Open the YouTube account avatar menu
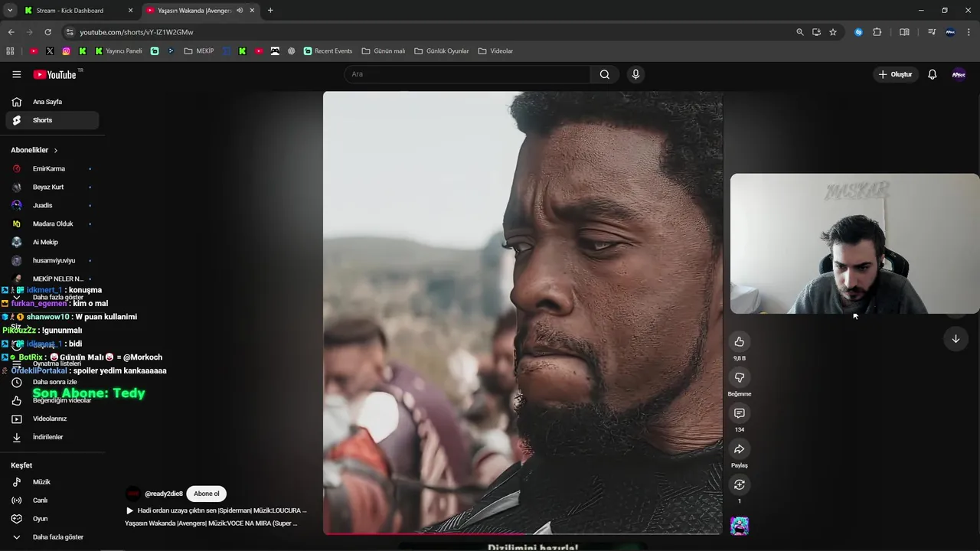Image resolution: width=980 pixels, height=551 pixels. coord(959,74)
